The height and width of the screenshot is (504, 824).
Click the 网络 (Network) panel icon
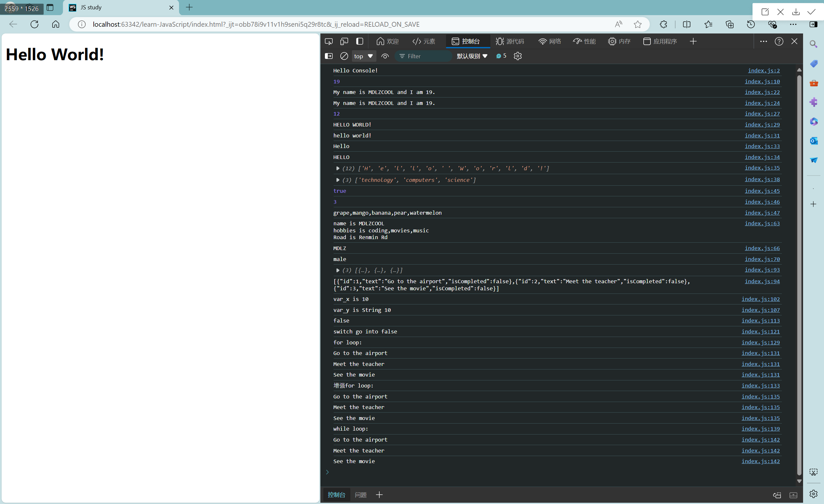[550, 41]
